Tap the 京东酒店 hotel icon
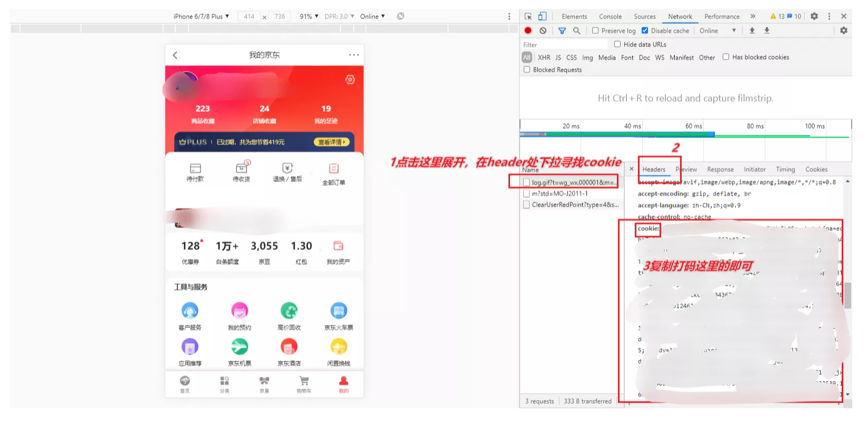Viewport: 868px width, 421px height. point(289,347)
